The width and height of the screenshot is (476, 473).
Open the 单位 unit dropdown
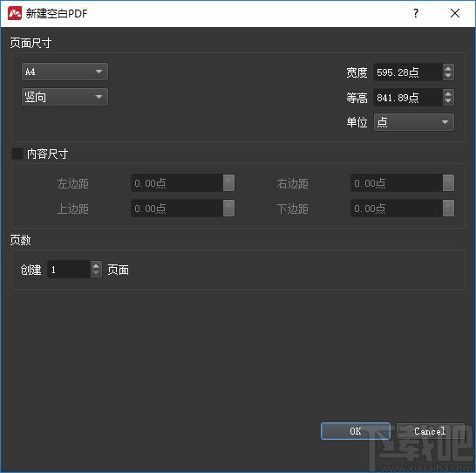pyautogui.click(x=414, y=122)
